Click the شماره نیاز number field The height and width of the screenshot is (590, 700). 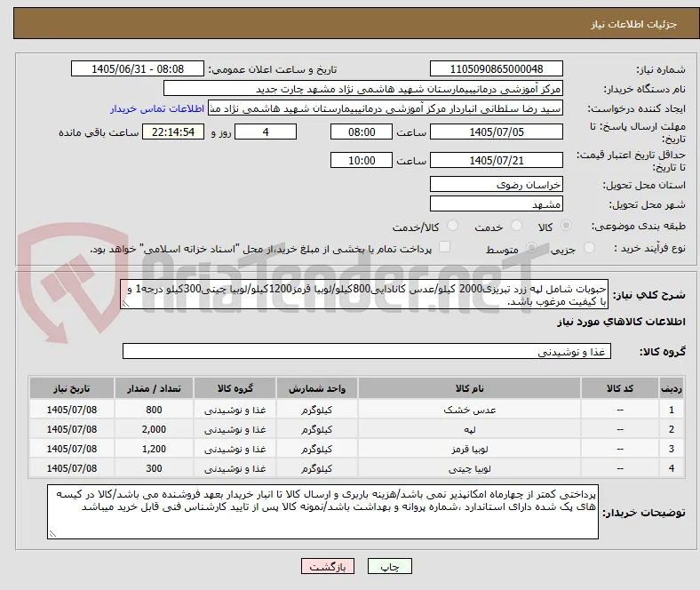click(x=497, y=68)
